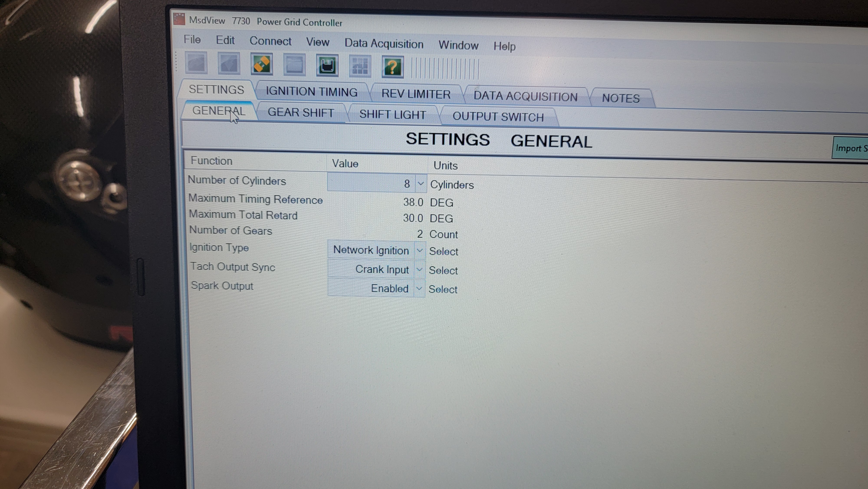Click the first grayed toolbar icon

pos(196,63)
